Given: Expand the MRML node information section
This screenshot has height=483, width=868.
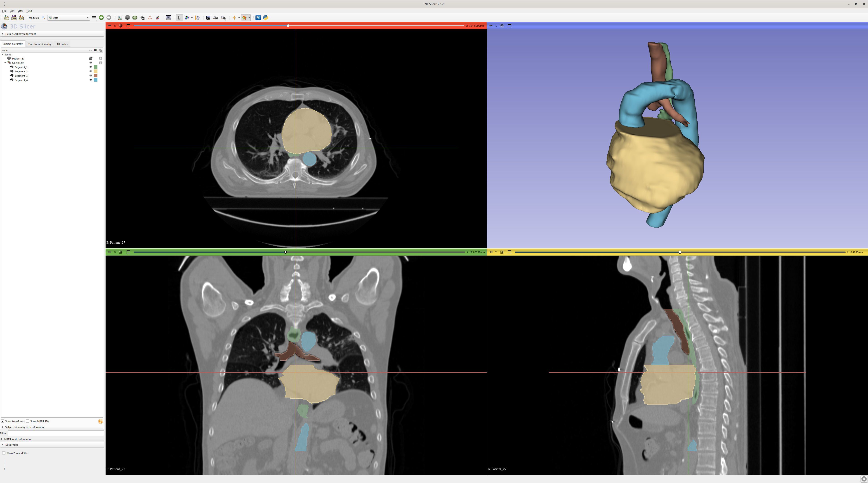Looking at the screenshot, I should [x=18, y=439].
